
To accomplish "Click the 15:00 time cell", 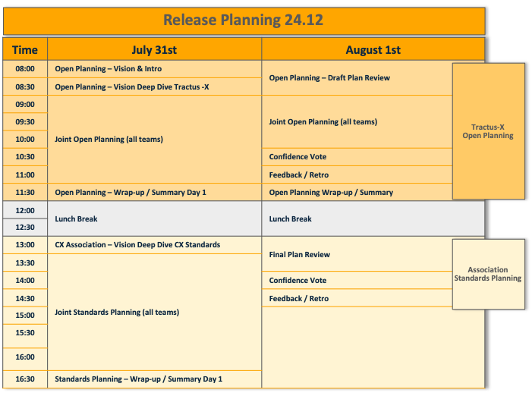I will point(25,316).
